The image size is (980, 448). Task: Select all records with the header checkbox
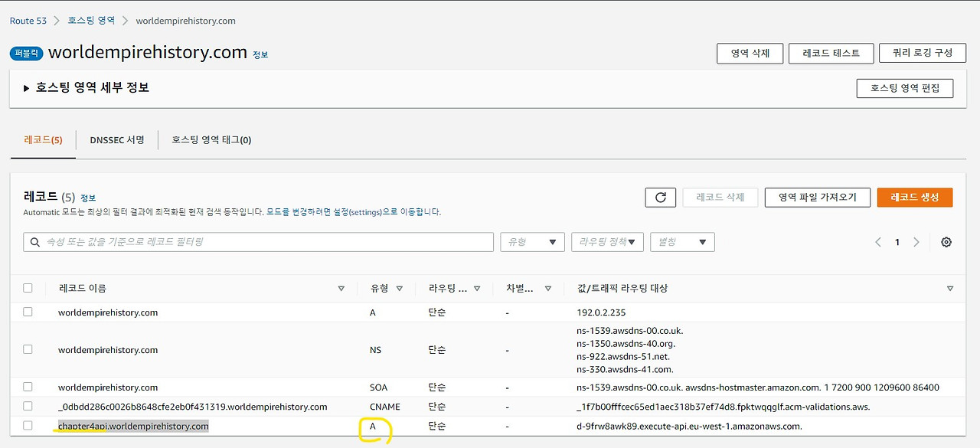coord(28,288)
